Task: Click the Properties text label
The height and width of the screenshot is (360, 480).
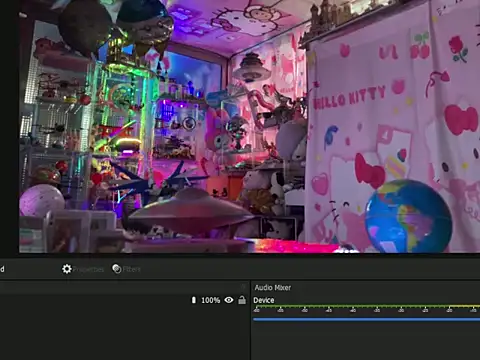Action: (x=88, y=269)
